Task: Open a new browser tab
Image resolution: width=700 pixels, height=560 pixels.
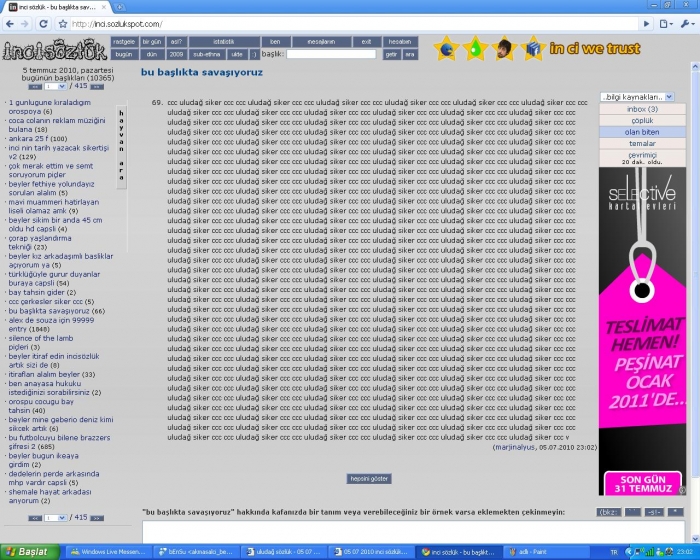Action: (x=119, y=7)
